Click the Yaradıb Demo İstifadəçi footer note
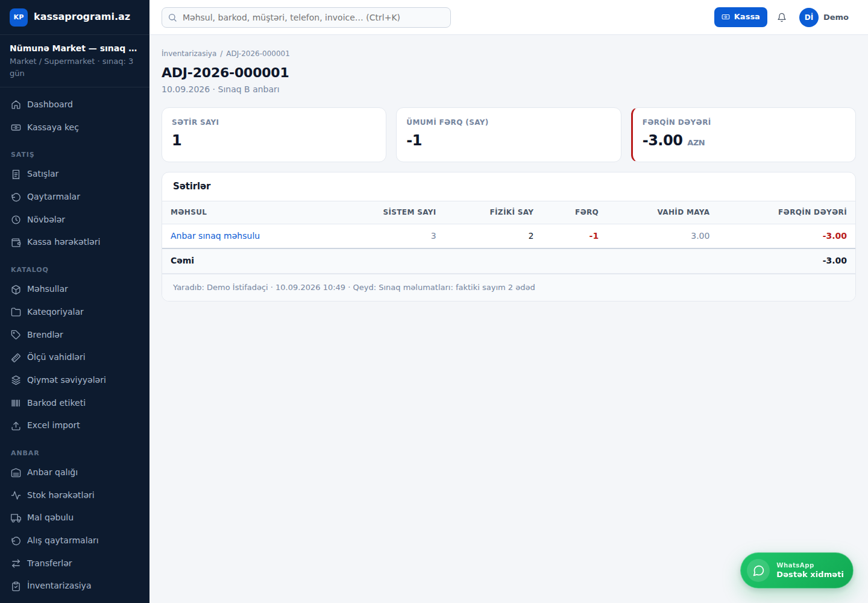 (354, 288)
